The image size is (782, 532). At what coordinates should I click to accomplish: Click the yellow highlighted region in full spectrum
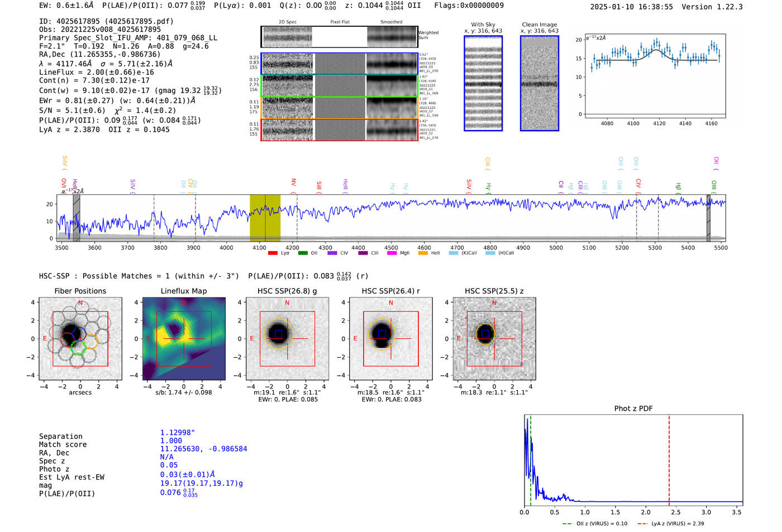[265, 218]
